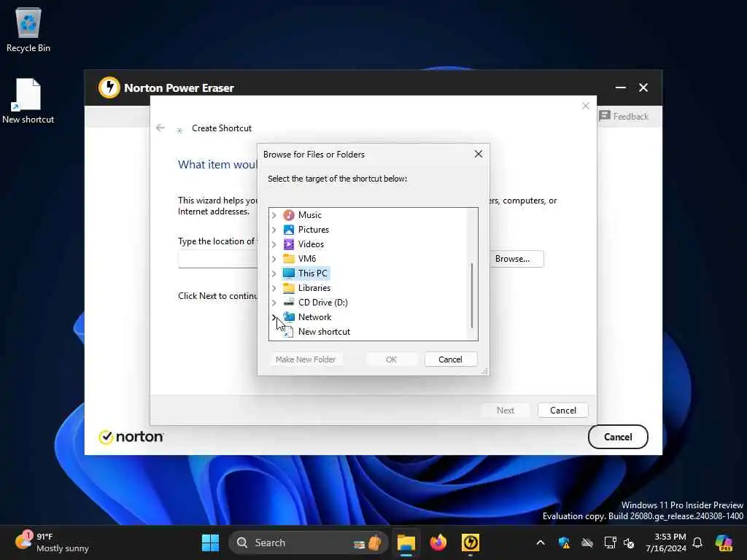The image size is (747, 560).
Task: Click the folder tree vertical scrollbar
Action: coord(472,295)
